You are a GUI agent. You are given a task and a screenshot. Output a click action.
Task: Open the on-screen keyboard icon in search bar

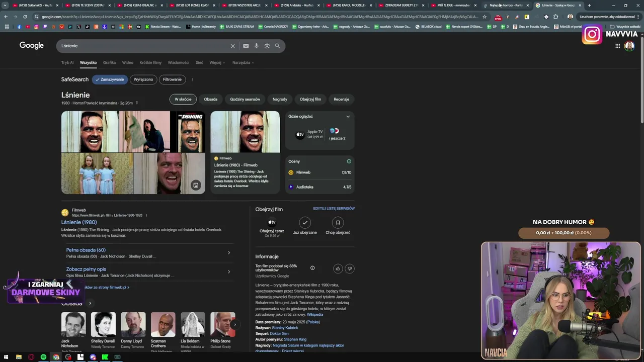(246, 46)
